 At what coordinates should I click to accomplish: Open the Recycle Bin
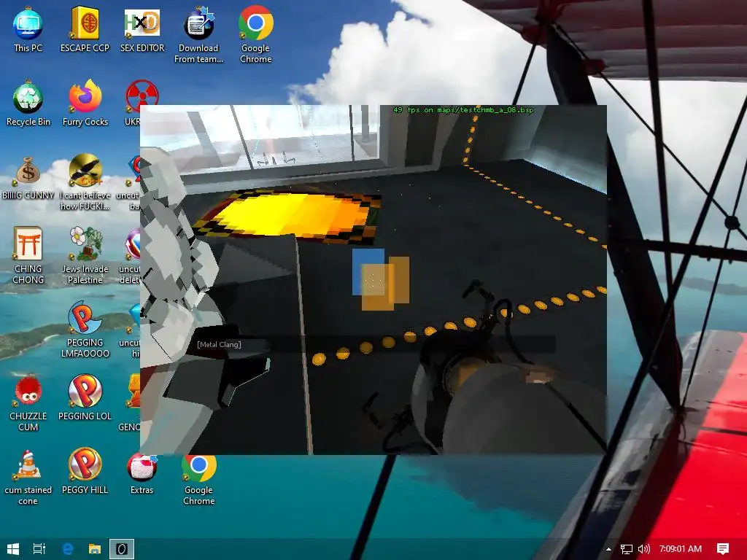(28, 104)
